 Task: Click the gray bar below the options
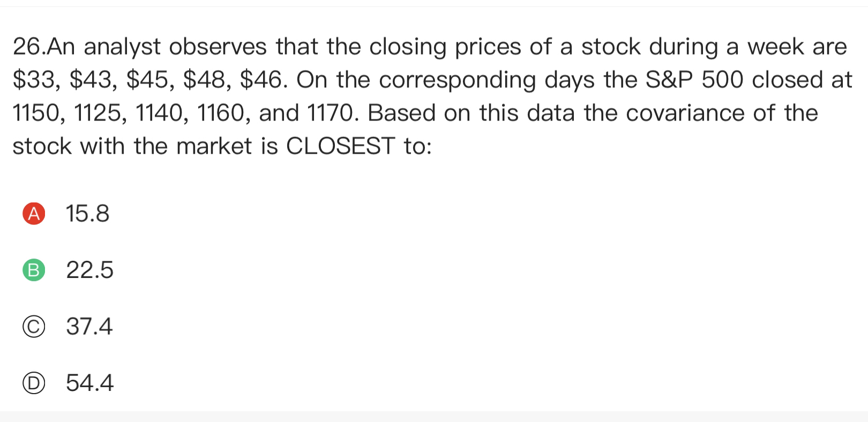[x=434, y=416]
